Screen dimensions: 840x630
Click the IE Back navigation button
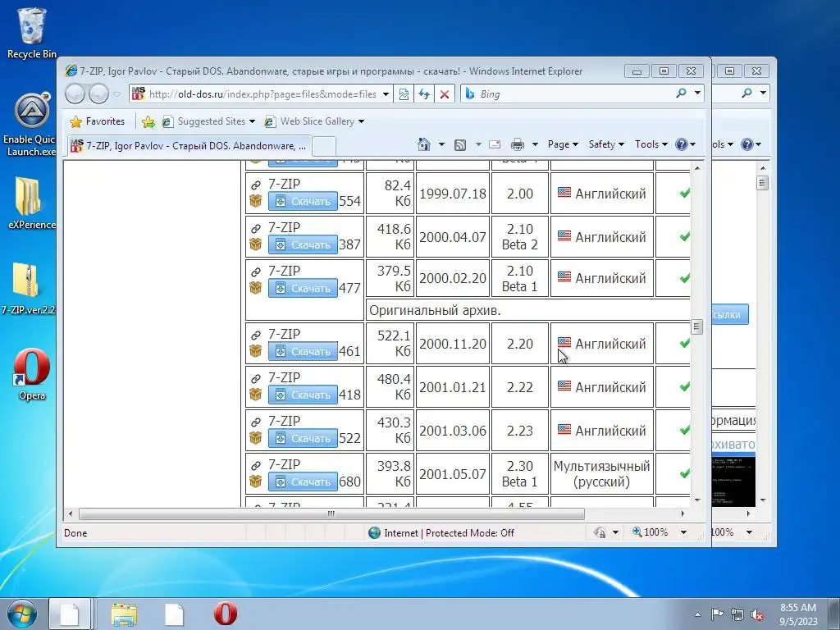point(75,94)
